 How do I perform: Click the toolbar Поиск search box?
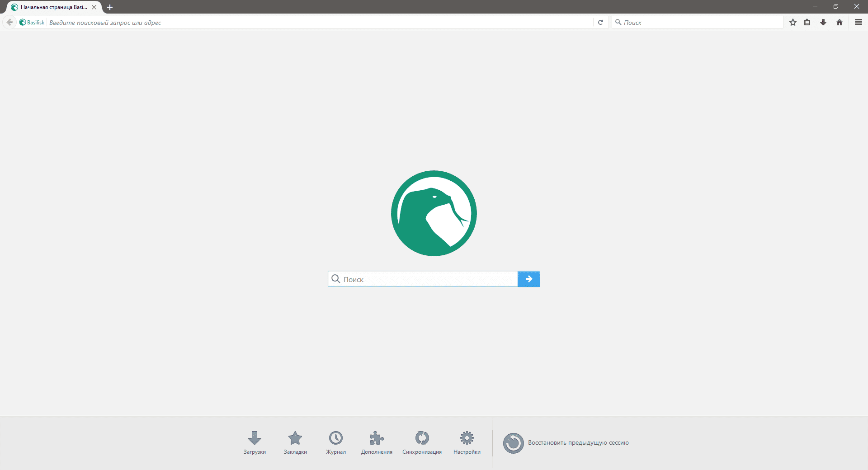[698, 22]
